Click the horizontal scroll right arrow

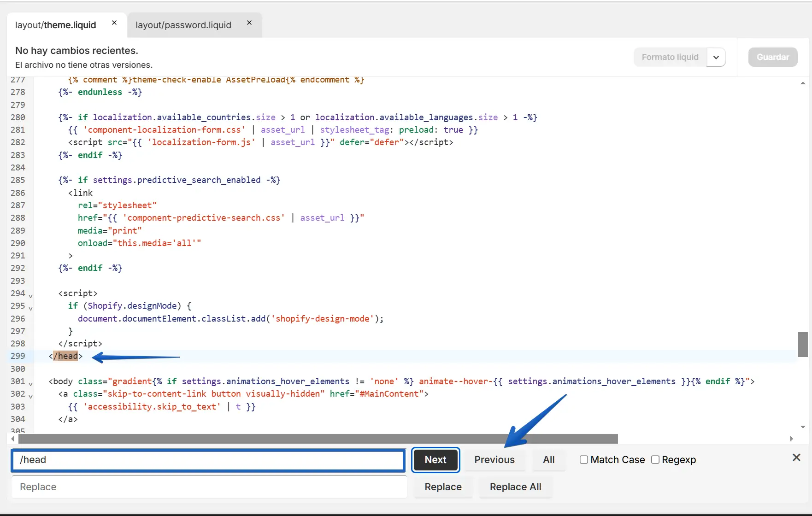click(x=791, y=439)
